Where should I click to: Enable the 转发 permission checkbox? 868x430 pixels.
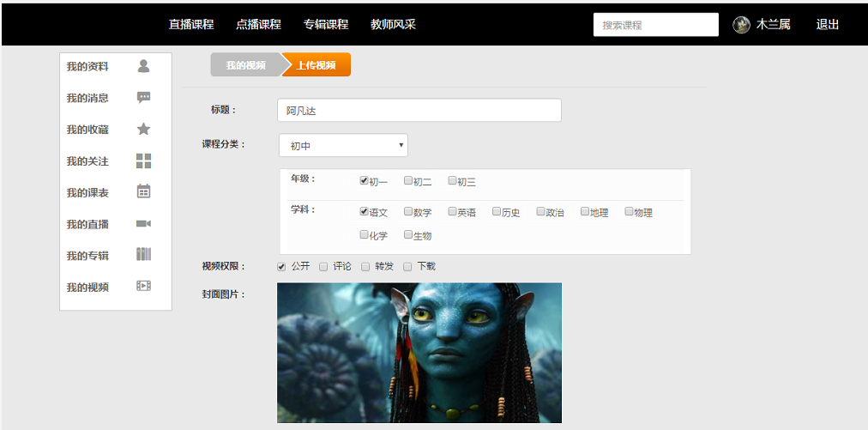click(365, 267)
